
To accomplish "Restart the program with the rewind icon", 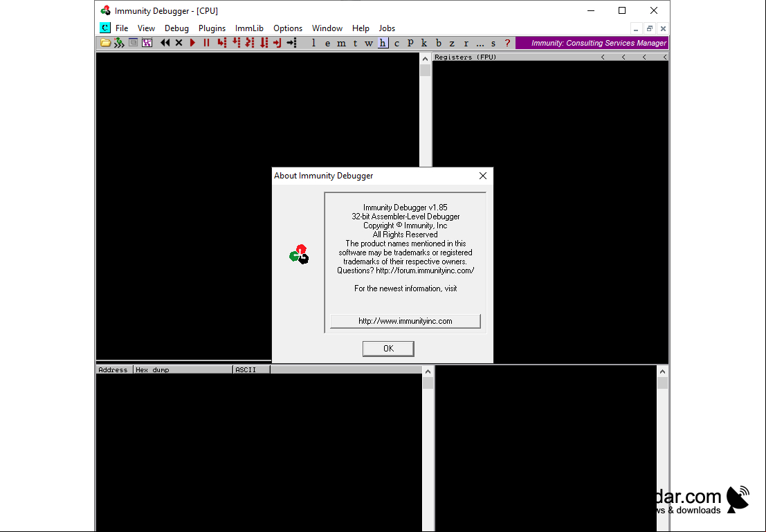I will [x=165, y=43].
